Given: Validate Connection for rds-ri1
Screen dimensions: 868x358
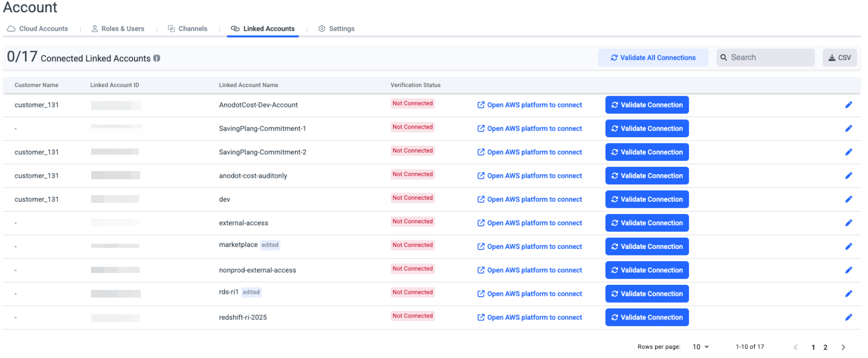Looking at the screenshot, I should pos(647,293).
